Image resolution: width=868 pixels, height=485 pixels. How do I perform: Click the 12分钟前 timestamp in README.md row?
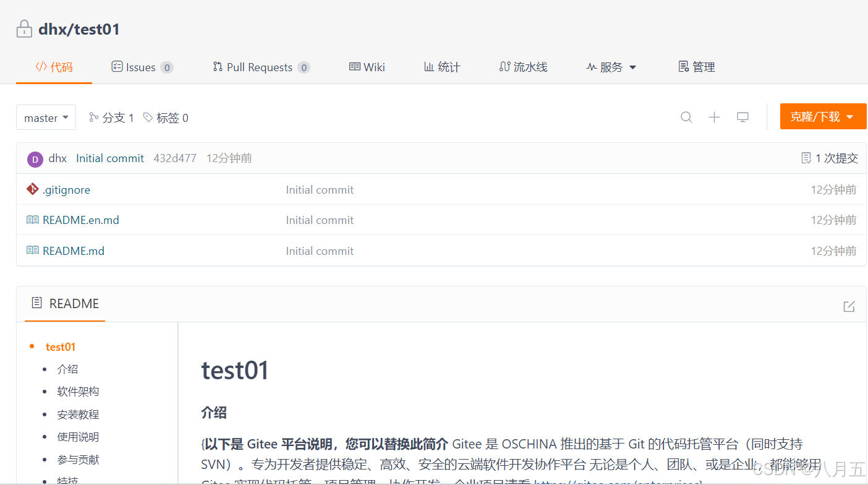point(833,251)
